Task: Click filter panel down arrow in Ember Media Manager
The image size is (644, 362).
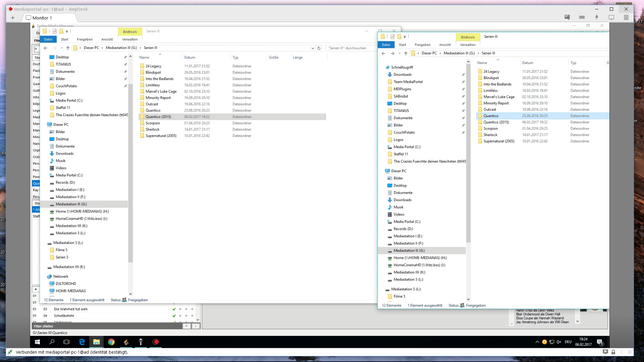Action: click(196, 326)
